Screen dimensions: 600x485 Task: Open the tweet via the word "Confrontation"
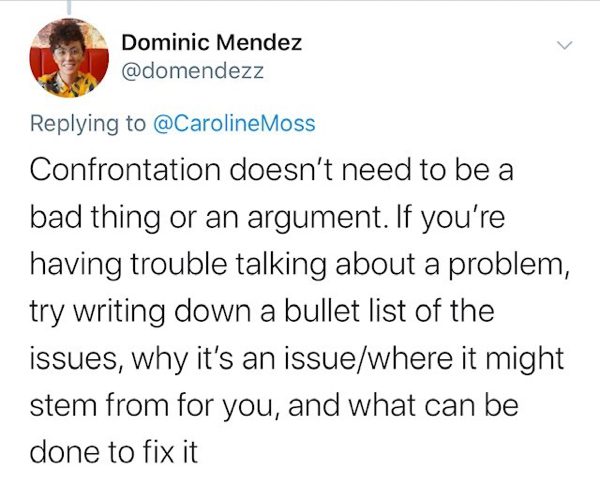click(125, 170)
